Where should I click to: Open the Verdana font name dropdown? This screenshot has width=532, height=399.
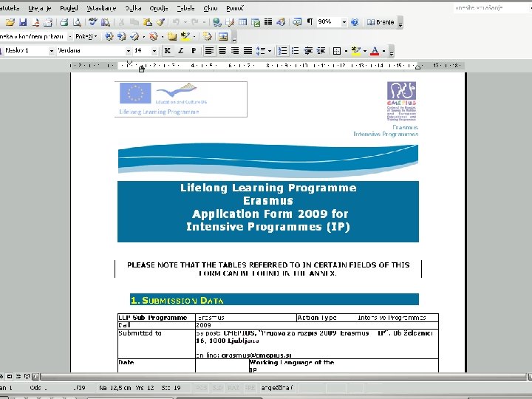[x=129, y=51]
